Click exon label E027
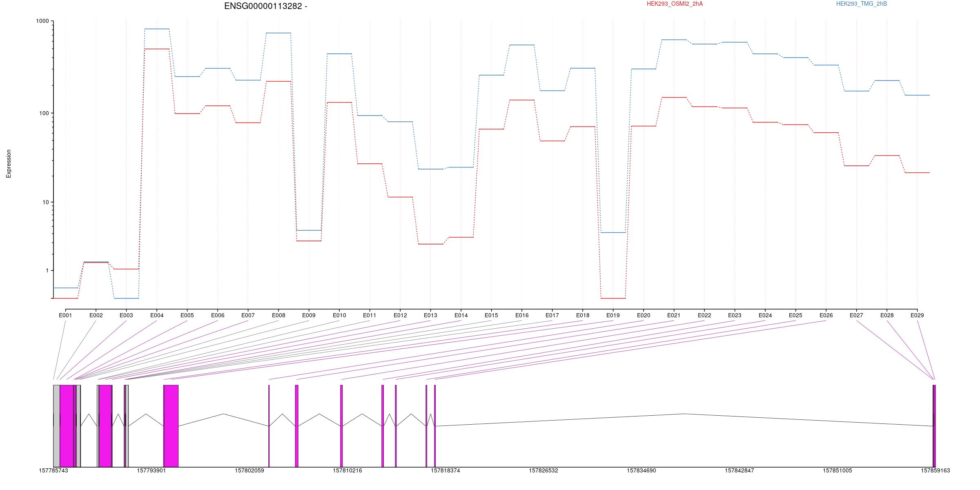 (856, 315)
